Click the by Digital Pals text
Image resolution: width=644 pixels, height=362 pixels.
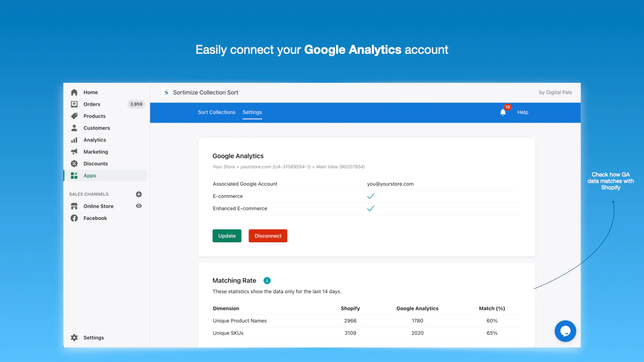click(x=555, y=93)
